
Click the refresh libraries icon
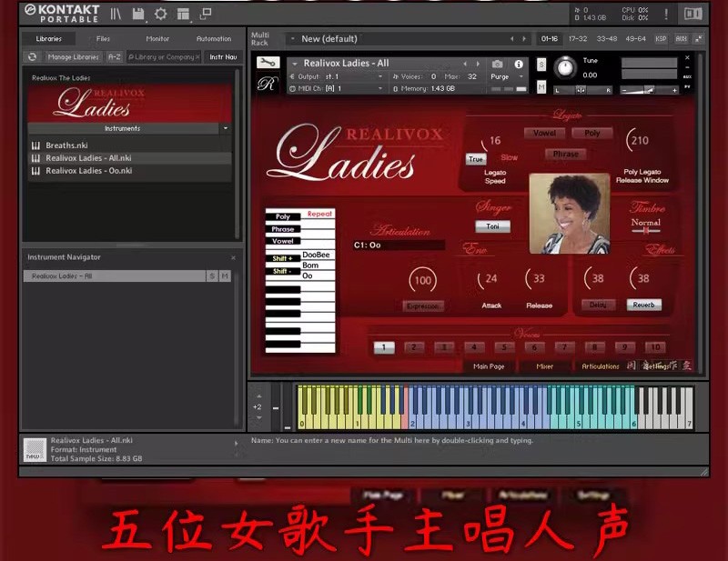tap(32, 56)
